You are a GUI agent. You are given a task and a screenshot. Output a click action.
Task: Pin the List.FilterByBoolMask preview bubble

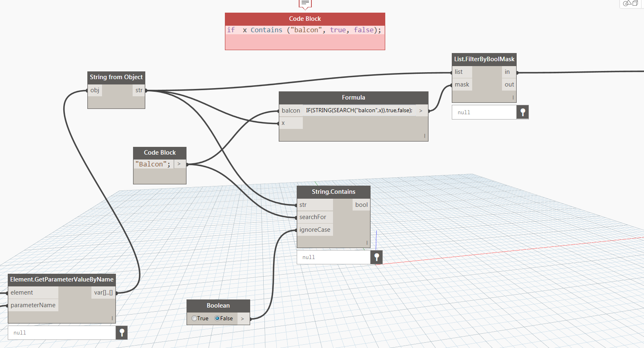coord(522,112)
